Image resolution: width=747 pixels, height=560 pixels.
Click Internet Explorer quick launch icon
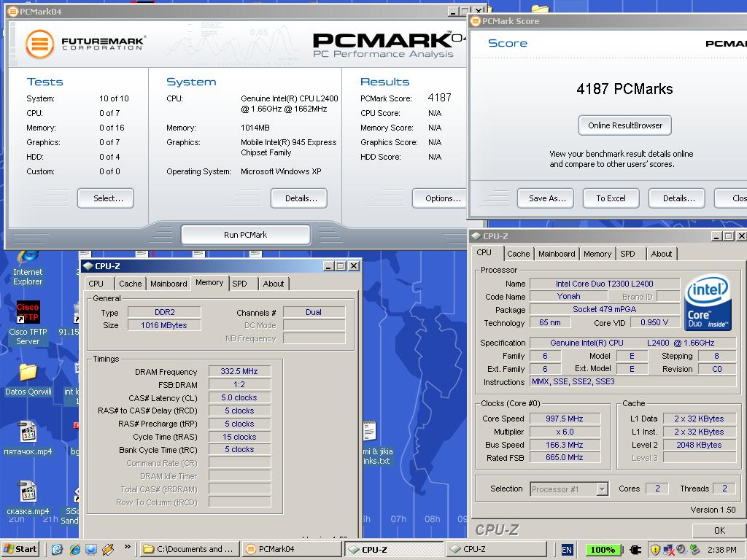[75, 549]
